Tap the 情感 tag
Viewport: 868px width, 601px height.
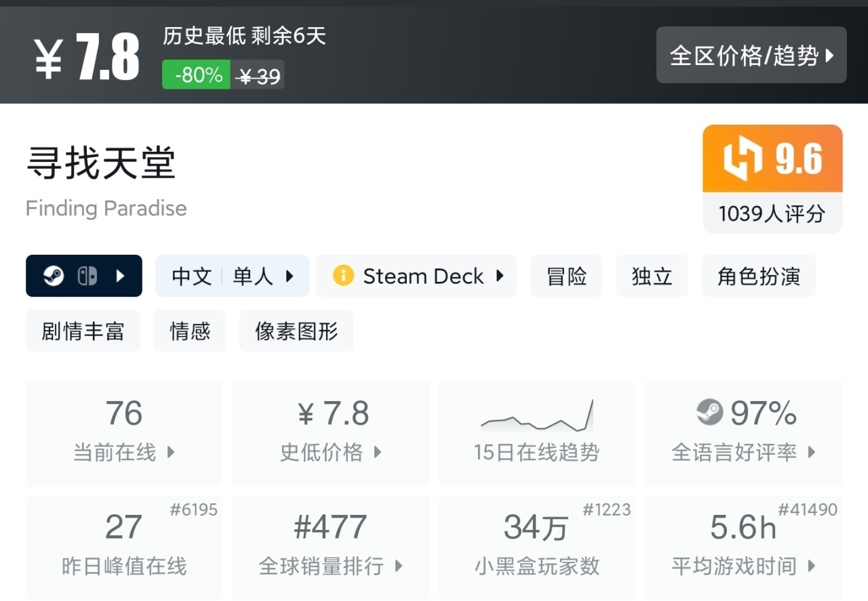pyautogui.click(x=190, y=331)
